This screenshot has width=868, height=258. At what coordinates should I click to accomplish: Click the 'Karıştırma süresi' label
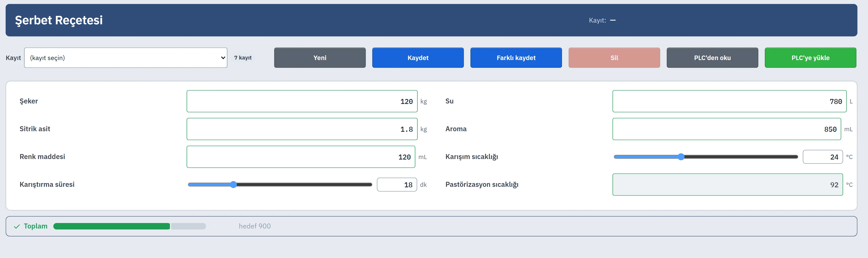point(47,185)
